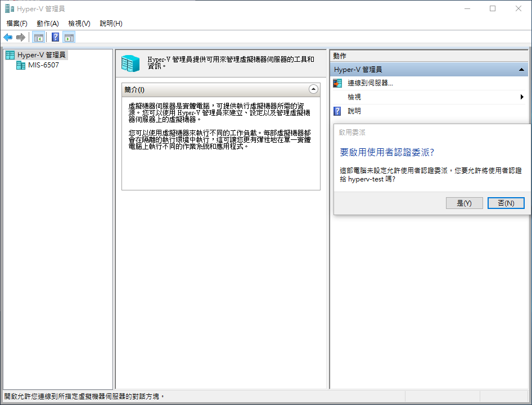Open the 動作(A) menu
This screenshot has height=405, width=532.
pos(47,24)
